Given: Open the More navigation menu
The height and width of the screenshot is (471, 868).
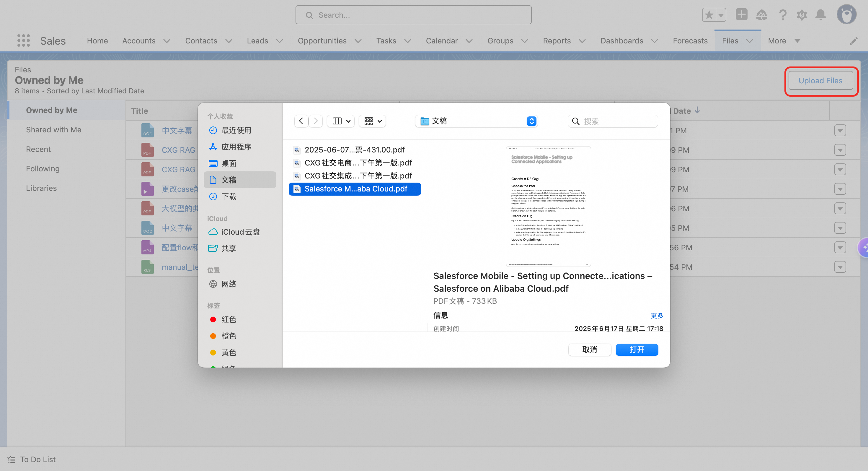Looking at the screenshot, I should pos(784,41).
